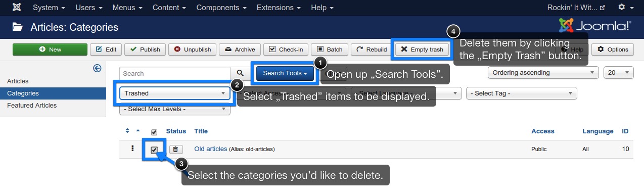Open the Old articles category link
644x196 pixels.
click(211, 150)
